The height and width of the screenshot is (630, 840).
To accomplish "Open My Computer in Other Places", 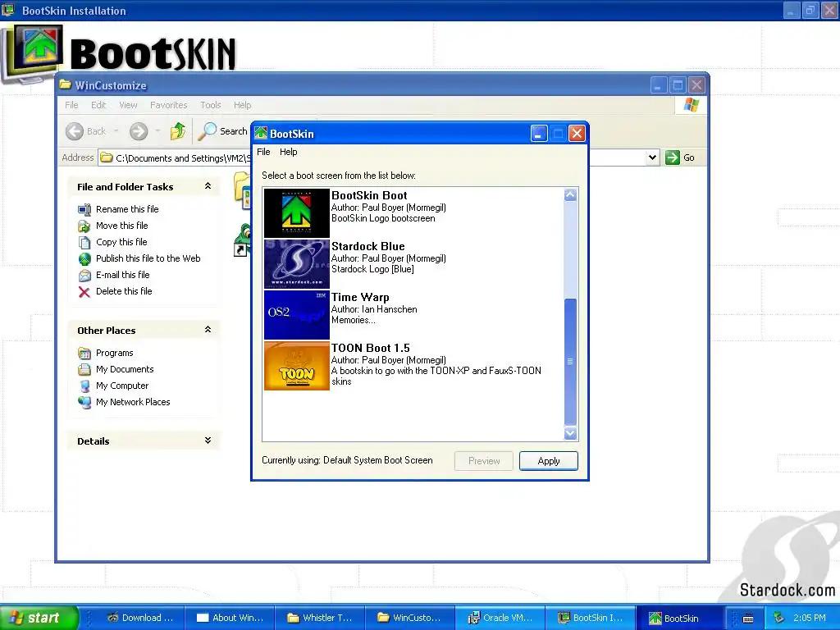I will [122, 386].
